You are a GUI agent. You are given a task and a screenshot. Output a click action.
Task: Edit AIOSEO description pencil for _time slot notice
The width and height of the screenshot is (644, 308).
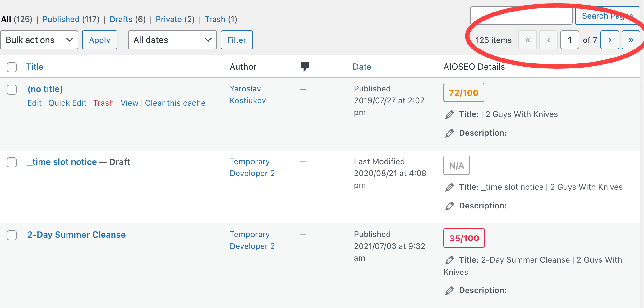[449, 206]
